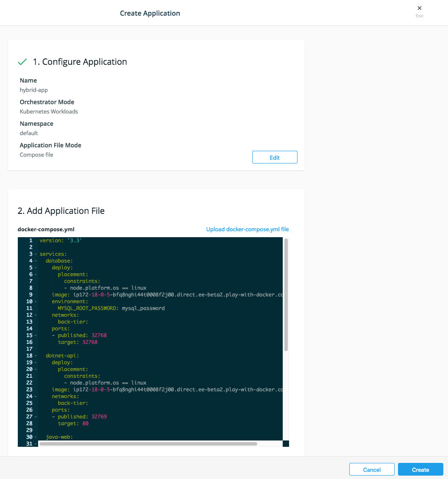This screenshot has height=479, width=448.
Task: Collapse the services block at line 3
Action: coord(36,254)
